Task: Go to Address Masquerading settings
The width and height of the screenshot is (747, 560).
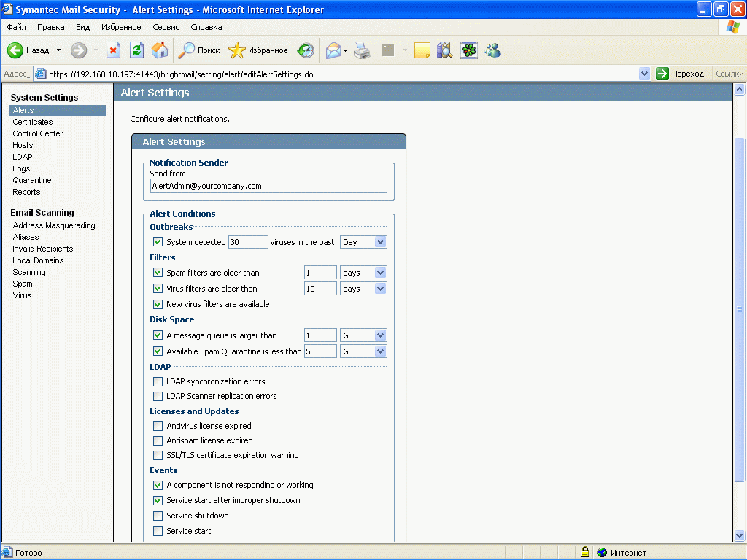Action: coord(54,225)
